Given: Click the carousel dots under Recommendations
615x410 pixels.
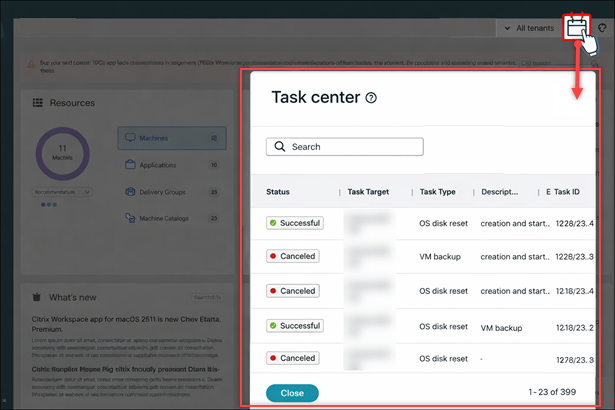Looking at the screenshot, I should coord(49,204).
